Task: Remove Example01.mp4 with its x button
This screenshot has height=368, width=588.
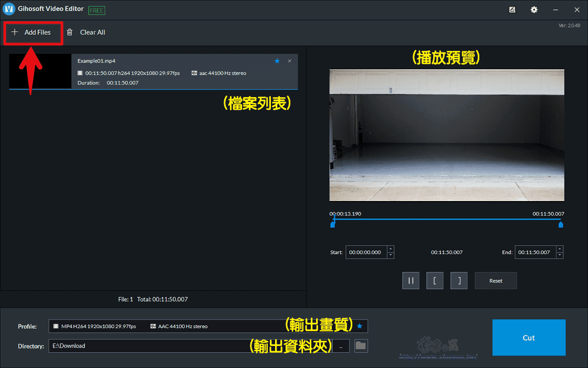Action: pos(289,61)
